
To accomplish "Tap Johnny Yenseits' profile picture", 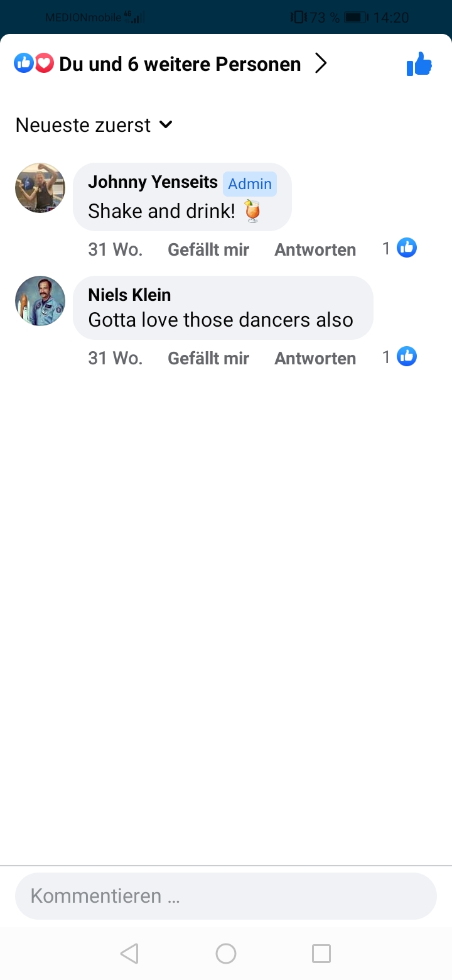I will click(x=40, y=188).
